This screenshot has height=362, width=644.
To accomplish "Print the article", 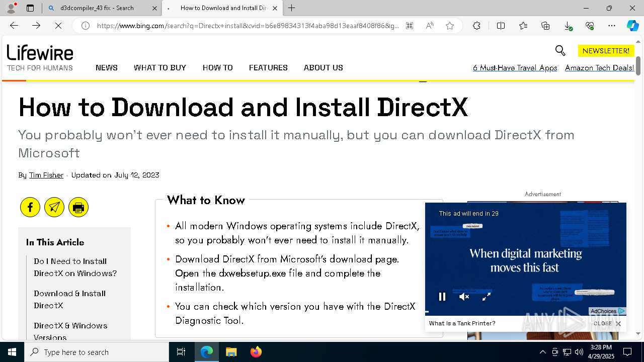I will [x=78, y=207].
